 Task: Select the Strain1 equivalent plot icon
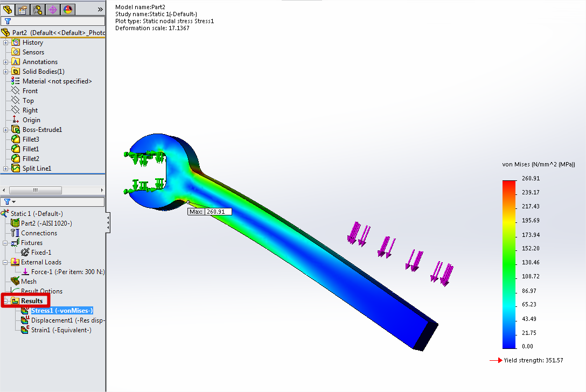pyautogui.click(x=25, y=330)
